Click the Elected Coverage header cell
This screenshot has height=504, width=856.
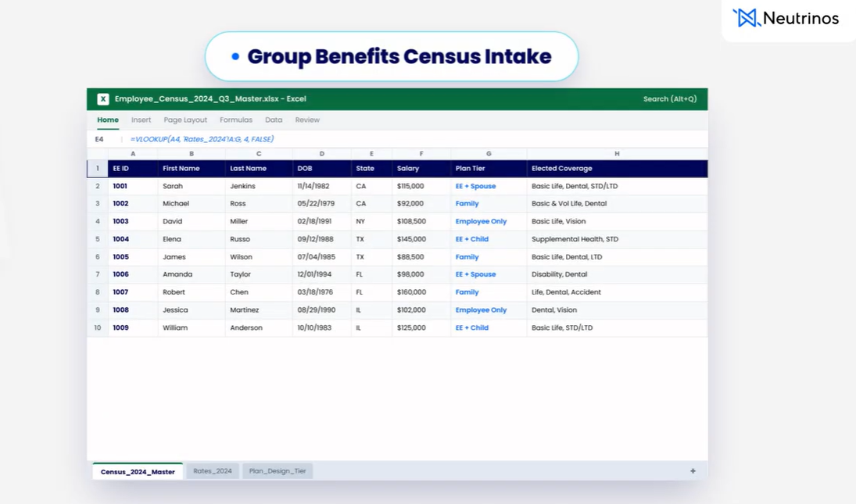coord(617,169)
